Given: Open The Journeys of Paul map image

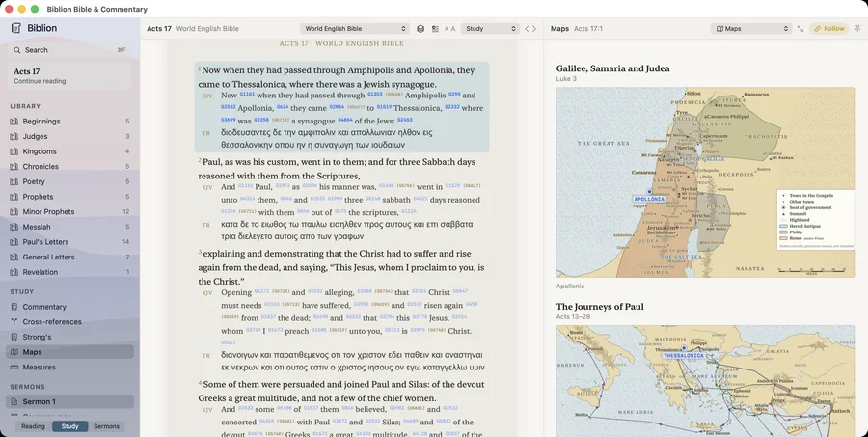Looking at the screenshot, I should [706, 381].
